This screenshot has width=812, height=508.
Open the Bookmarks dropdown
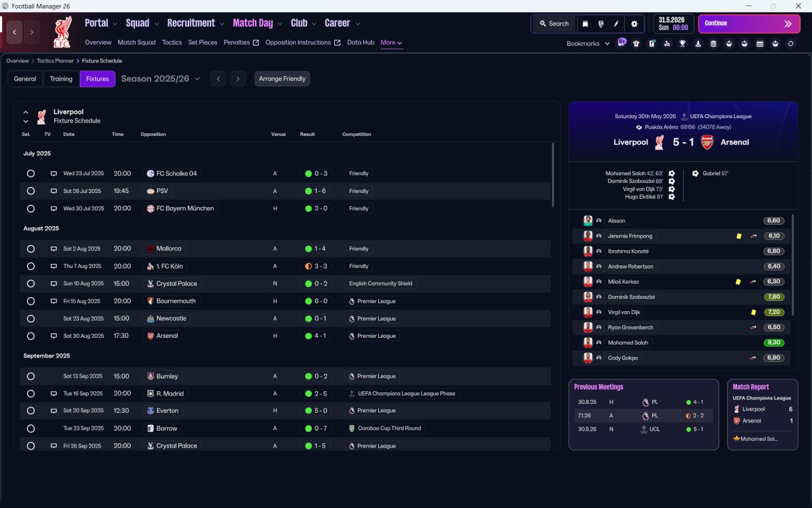588,44
